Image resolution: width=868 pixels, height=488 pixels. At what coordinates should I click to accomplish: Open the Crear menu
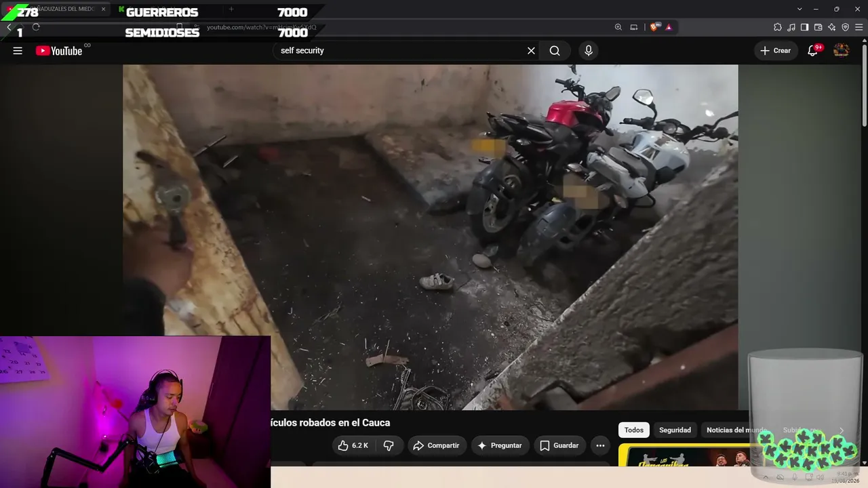coord(775,51)
